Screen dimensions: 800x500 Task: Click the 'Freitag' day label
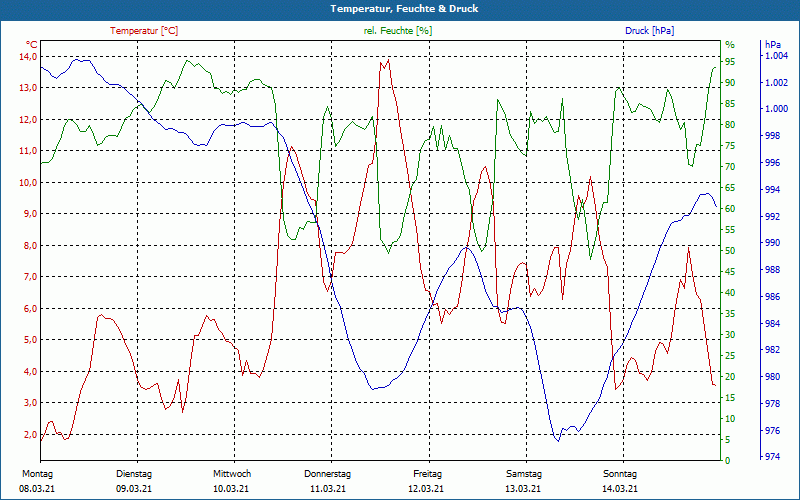(428, 474)
